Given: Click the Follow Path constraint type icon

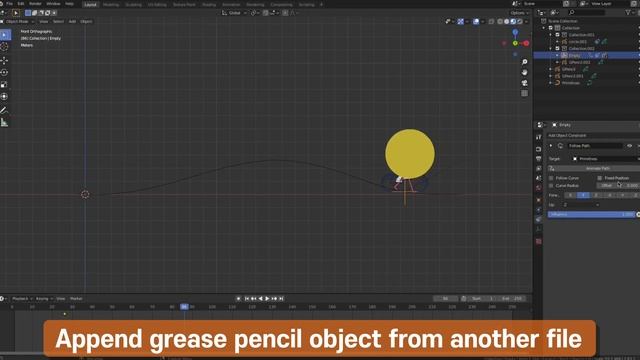Looking at the screenshot, I should pos(560,146).
